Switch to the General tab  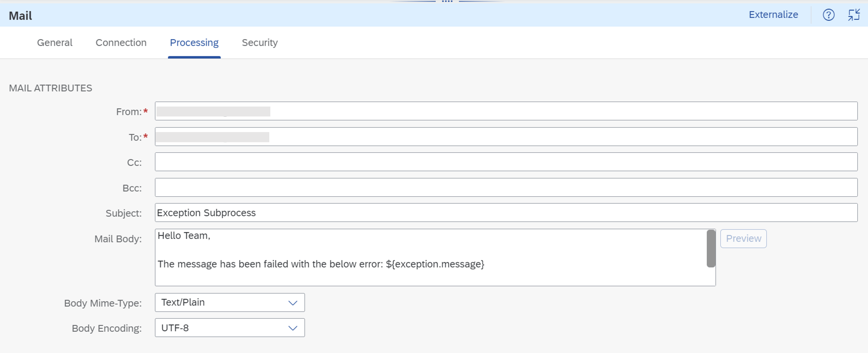[54, 42]
